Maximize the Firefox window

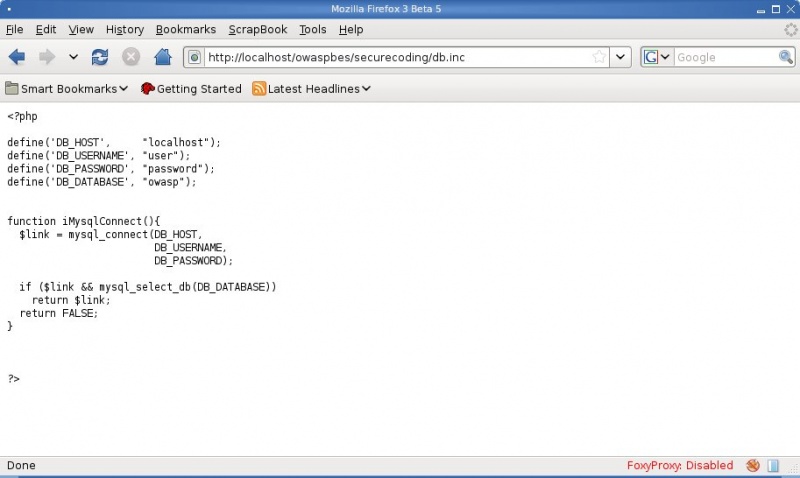pyautogui.click(x=776, y=9)
